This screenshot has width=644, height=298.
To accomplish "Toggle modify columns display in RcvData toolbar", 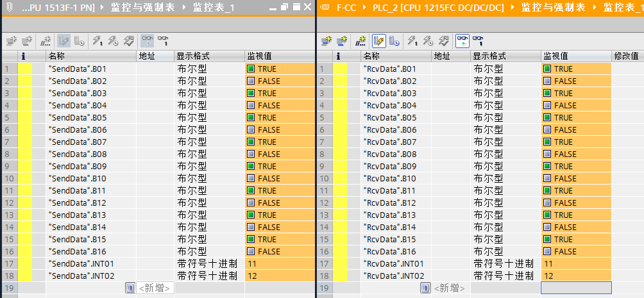I will [x=379, y=41].
